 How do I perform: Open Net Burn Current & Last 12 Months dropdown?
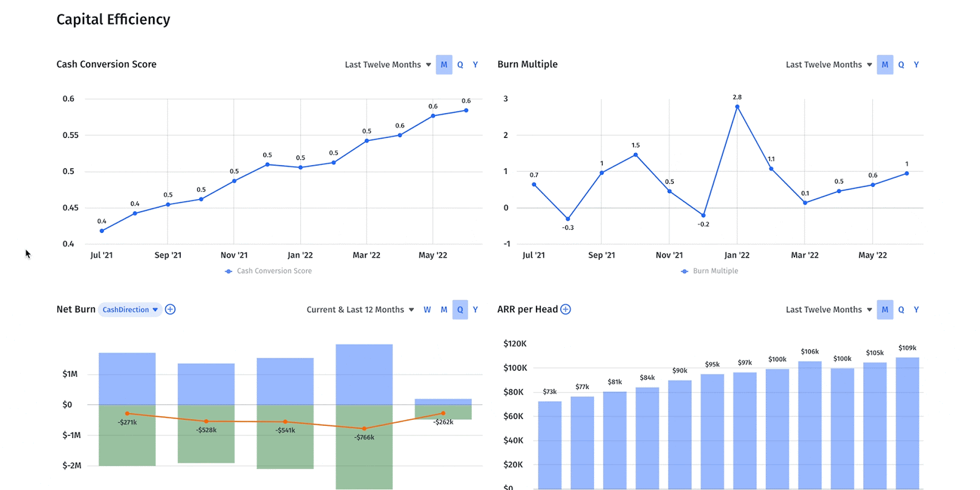(x=360, y=310)
